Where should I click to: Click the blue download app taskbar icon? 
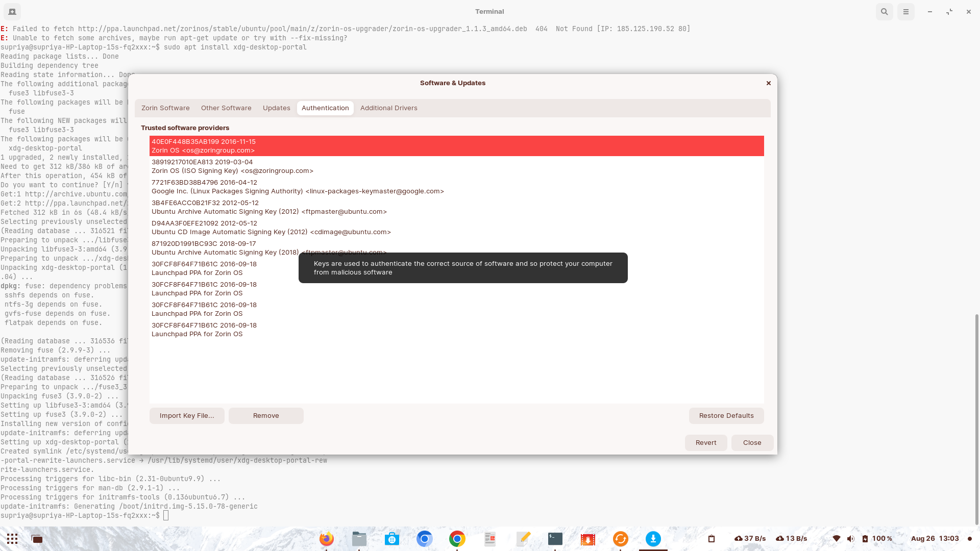tap(653, 539)
